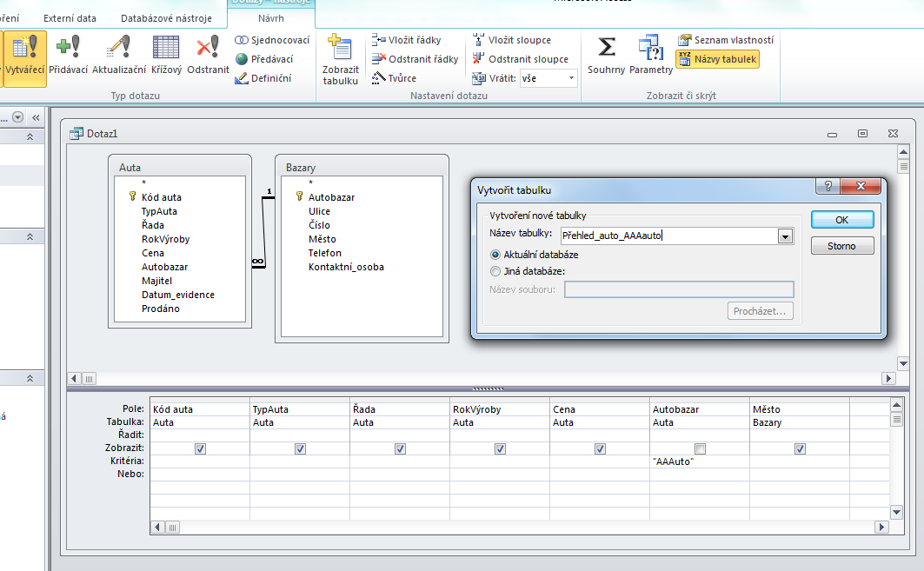
Task: Click Odstranit sloupce
Action: 521,59
